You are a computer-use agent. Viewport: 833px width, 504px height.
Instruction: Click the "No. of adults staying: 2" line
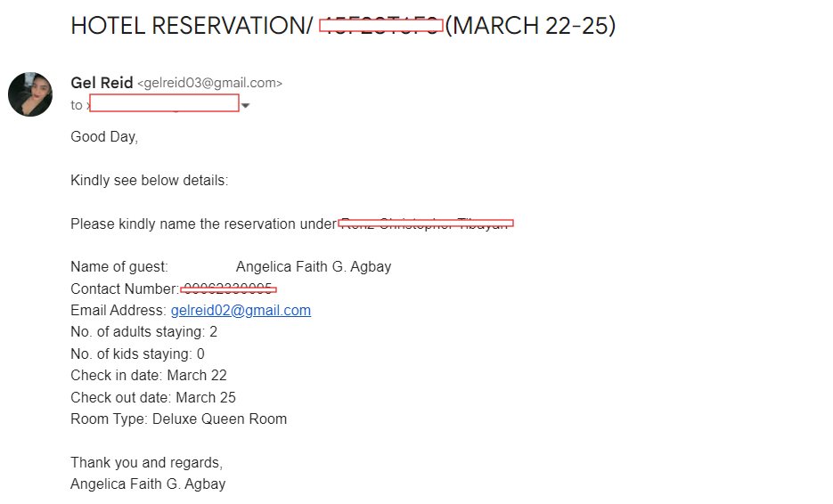coord(143,332)
